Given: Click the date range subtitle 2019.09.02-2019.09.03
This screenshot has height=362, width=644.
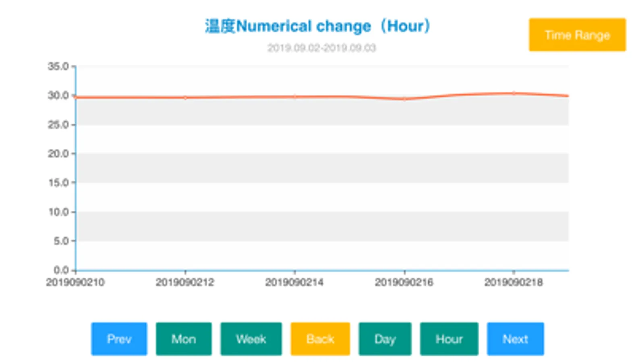Looking at the screenshot, I should pos(321,48).
